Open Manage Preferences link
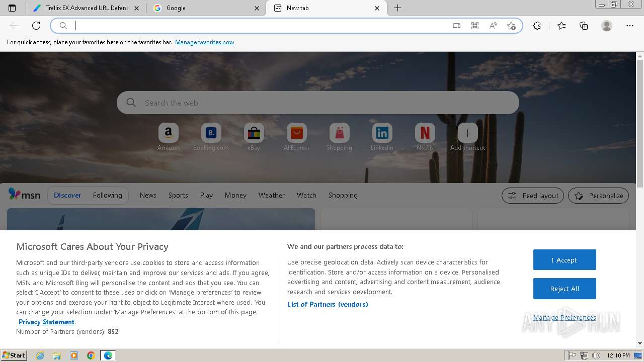This screenshot has width=644, height=362. pos(565,317)
